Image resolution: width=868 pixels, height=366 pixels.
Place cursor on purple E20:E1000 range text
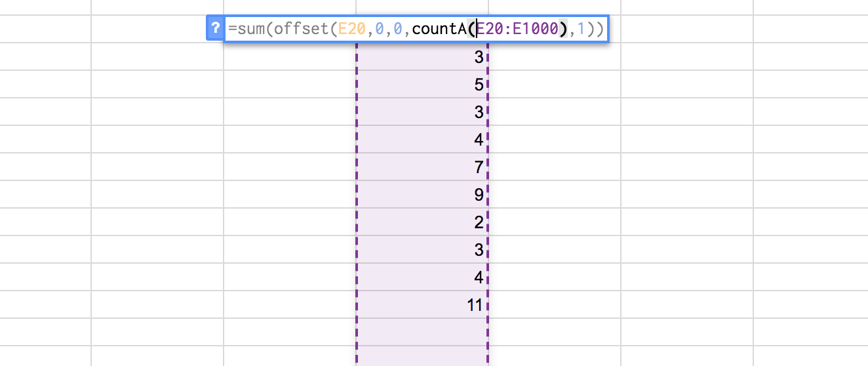pos(517,30)
